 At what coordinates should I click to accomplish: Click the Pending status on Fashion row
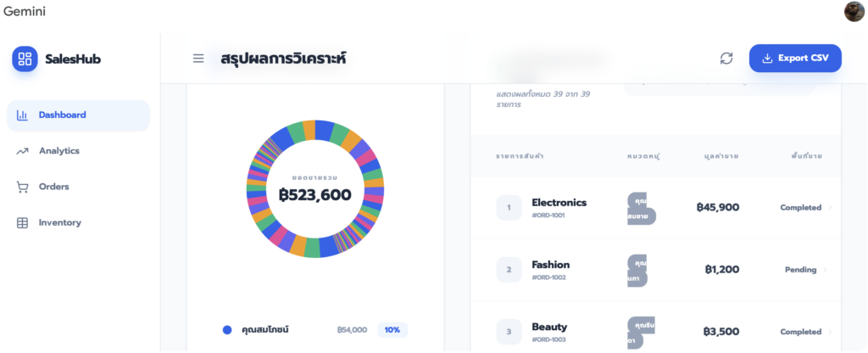[800, 270]
